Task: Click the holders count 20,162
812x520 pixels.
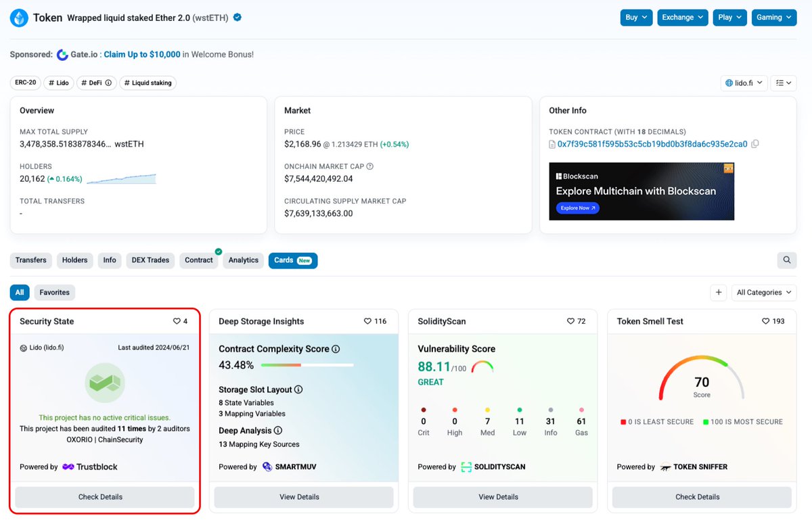Action: click(x=32, y=179)
